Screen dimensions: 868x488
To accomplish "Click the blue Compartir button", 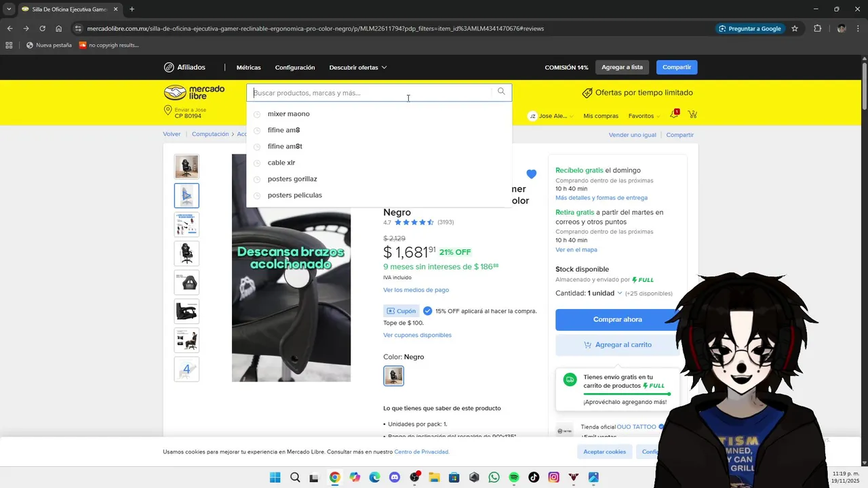I will [677, 67].
